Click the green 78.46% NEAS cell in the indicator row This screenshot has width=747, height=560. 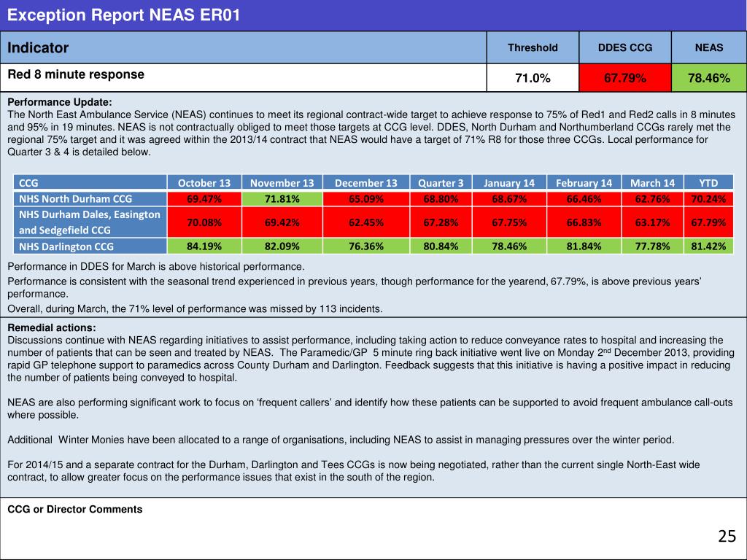[x=709, y=77]
